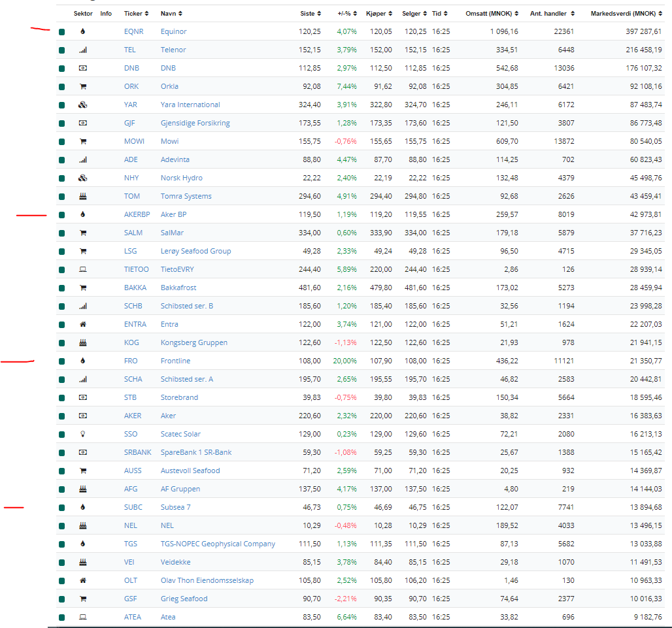Click the oil drop icon for TGS

pos(83,544)
